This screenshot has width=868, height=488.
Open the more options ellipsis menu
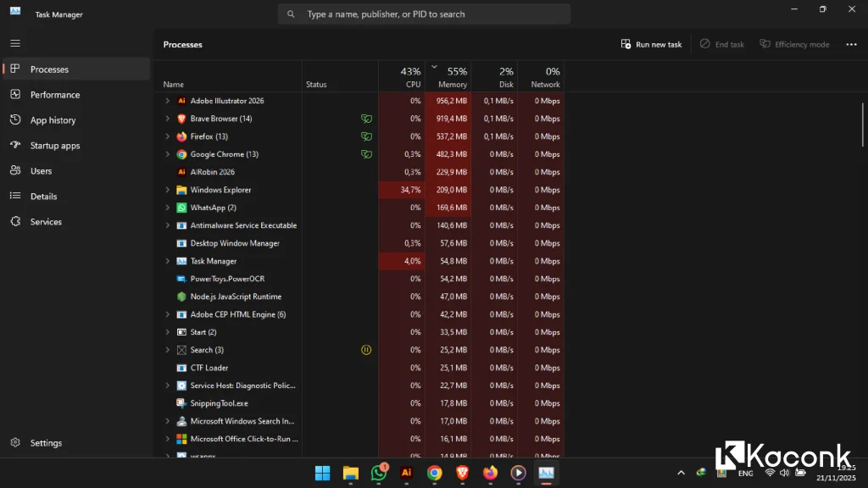click(x=851, y=43)
